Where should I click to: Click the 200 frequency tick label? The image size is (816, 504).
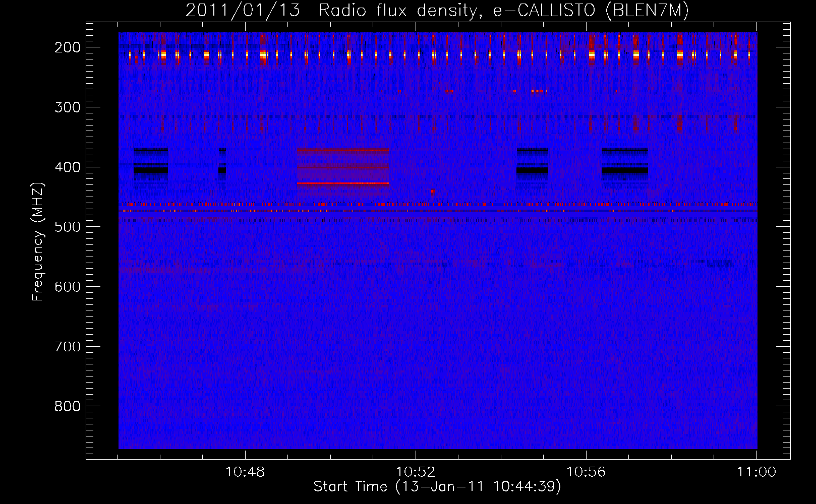pos(68,47)
